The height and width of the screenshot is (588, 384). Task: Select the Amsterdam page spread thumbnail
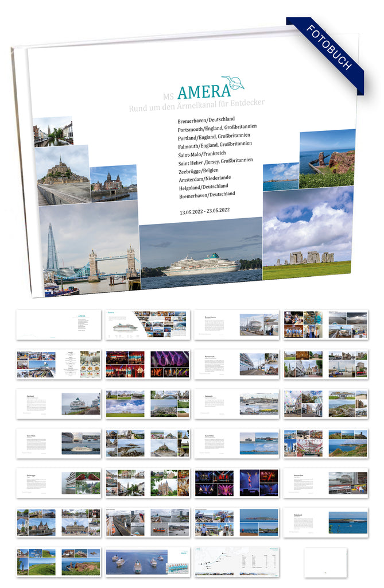(x=325, y=483)
